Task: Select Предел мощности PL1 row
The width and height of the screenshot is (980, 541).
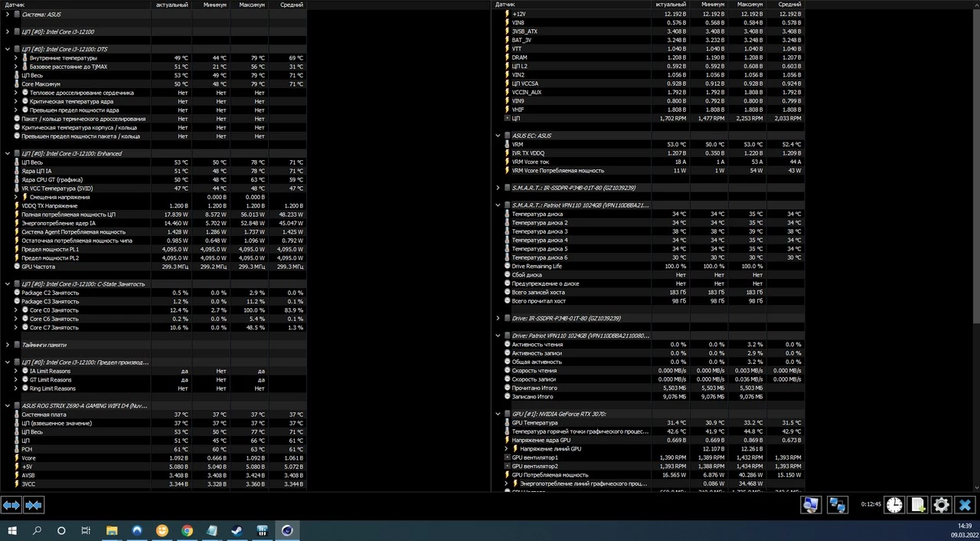Action: 153,249
